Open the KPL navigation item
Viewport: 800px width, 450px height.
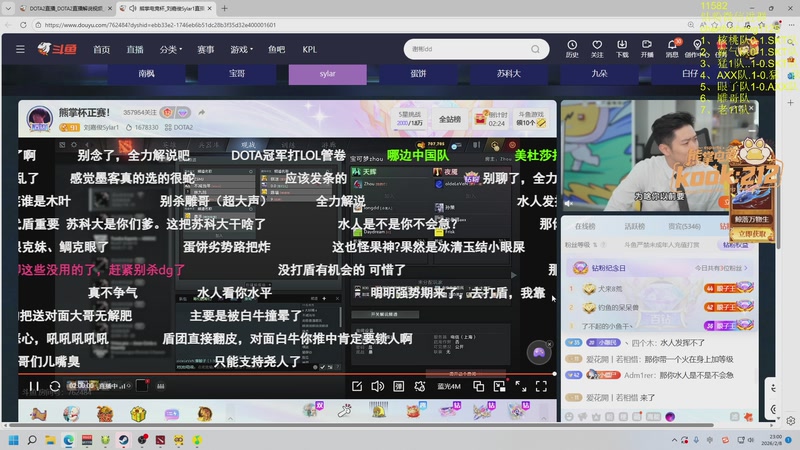point(309,49)
